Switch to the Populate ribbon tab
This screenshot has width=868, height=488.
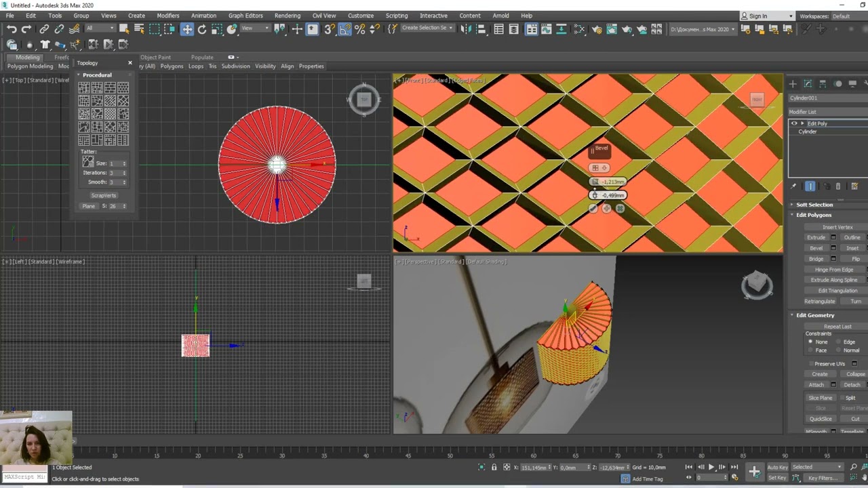pyautogui.click(x=202, y=58)
